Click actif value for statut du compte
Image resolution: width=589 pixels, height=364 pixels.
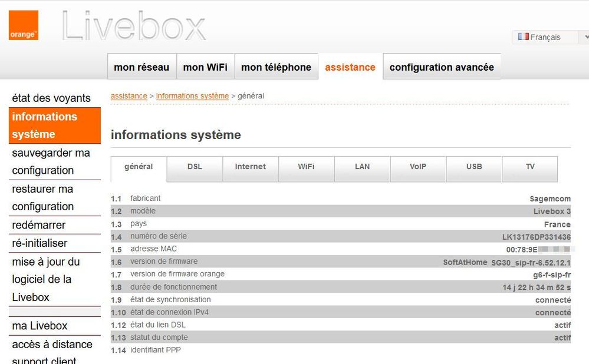pos(562,337)
